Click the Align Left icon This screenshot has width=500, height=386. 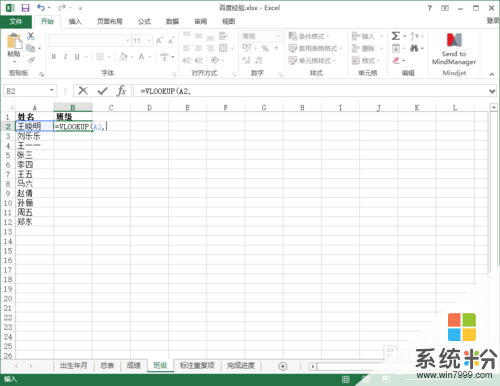pos(187,48)
